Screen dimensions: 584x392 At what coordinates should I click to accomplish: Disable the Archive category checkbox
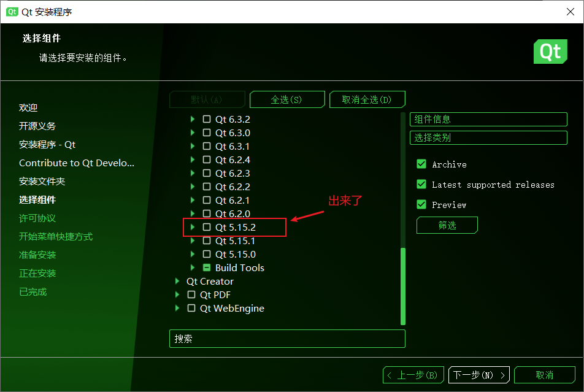(421, 164)
